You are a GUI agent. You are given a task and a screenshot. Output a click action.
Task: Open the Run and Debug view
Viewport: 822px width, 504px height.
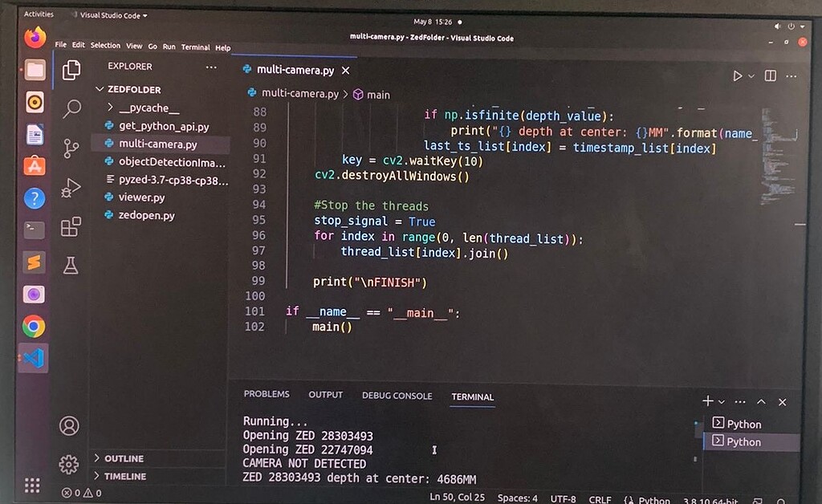tap(71, 188)
